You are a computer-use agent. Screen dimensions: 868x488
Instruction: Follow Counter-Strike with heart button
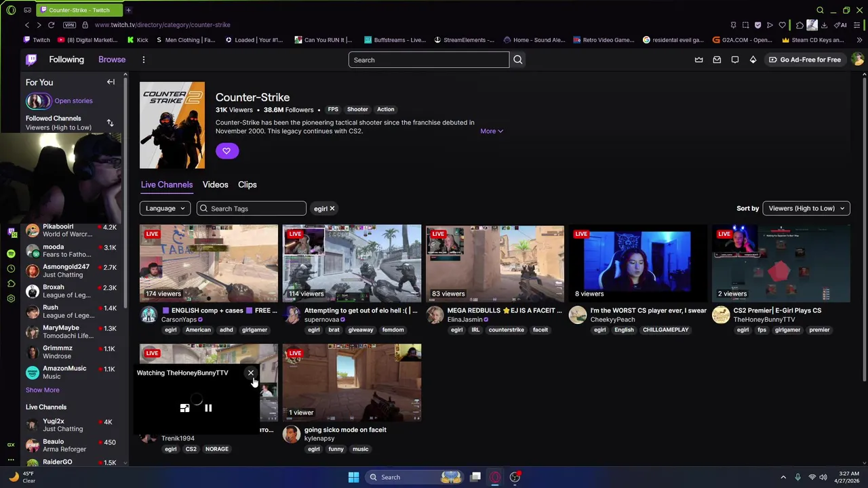226,150
